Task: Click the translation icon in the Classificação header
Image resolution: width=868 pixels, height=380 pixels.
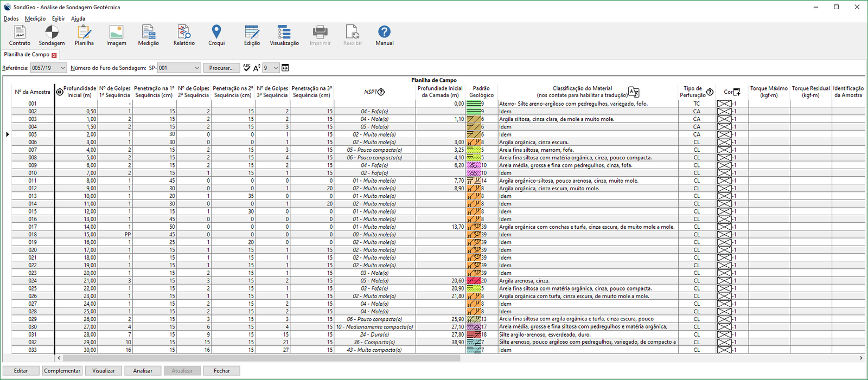Action: pyautogui.click(x=634, y=92)
